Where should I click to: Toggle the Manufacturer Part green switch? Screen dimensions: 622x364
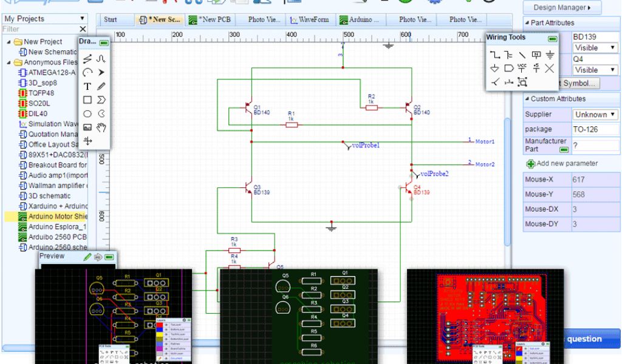pos(564,149)
